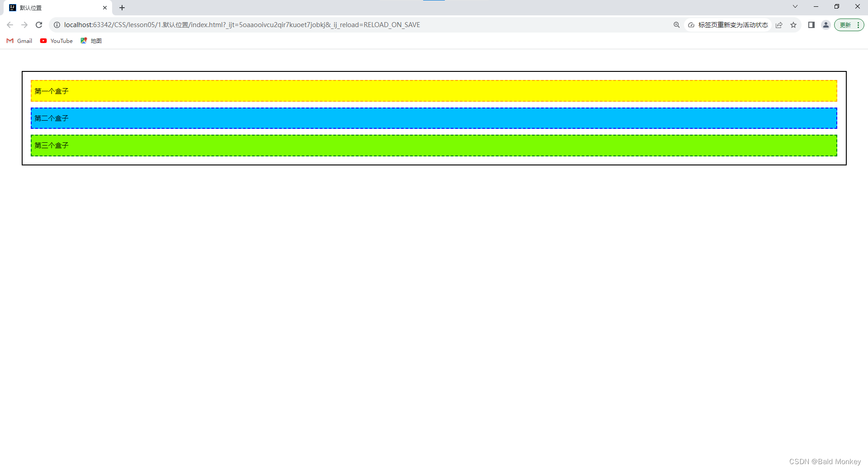The image size is (868, 470).
Task: Reload the current page
Action: pos(39,25)
